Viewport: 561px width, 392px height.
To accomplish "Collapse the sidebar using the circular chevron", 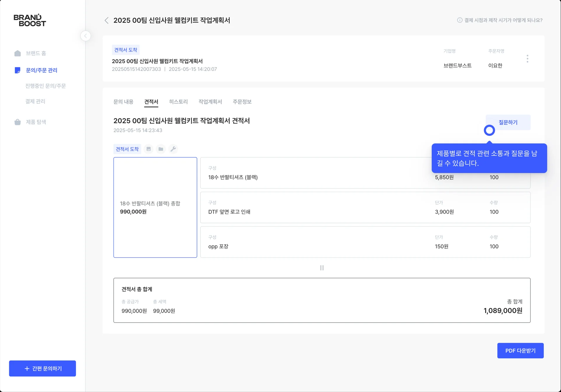I will (x=85, y=36).
